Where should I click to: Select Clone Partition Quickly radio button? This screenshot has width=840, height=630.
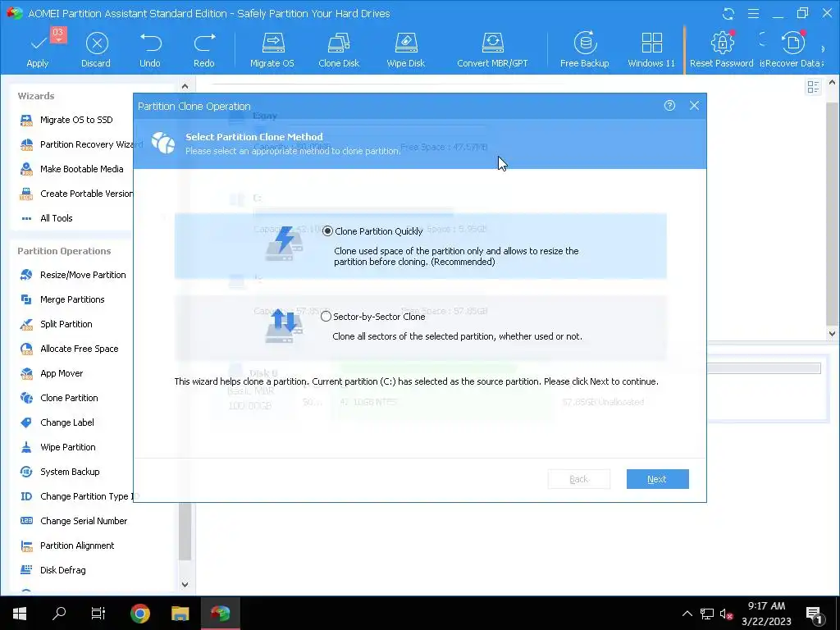coord(327,231)
